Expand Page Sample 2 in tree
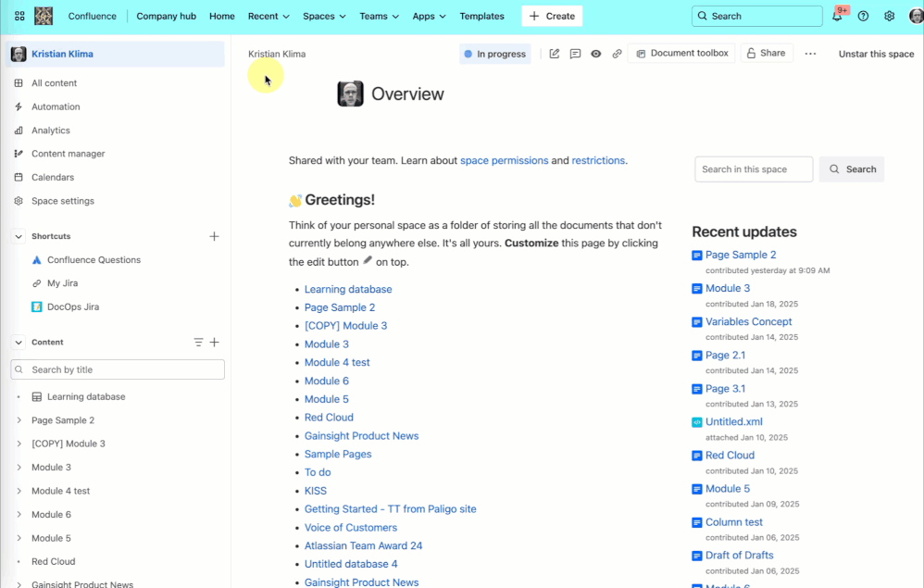The height and width of the screenshot is (588, 924). (x=19, y=420)
